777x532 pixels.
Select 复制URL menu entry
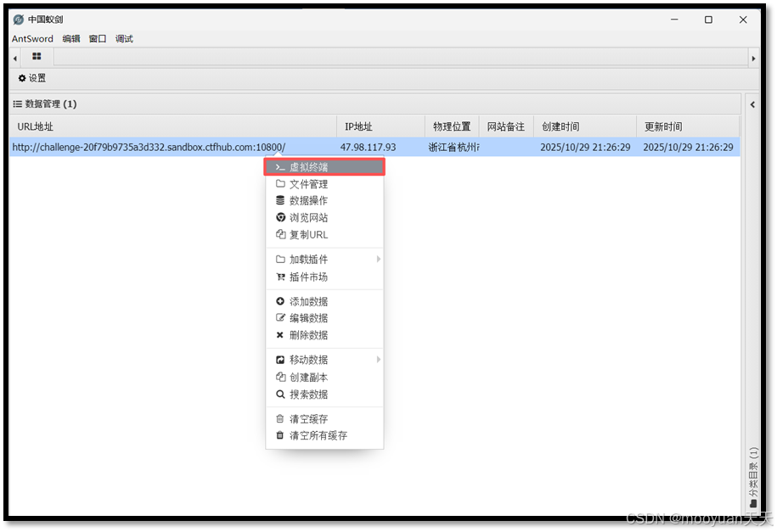pyautogui.click(x=324, y=234)
